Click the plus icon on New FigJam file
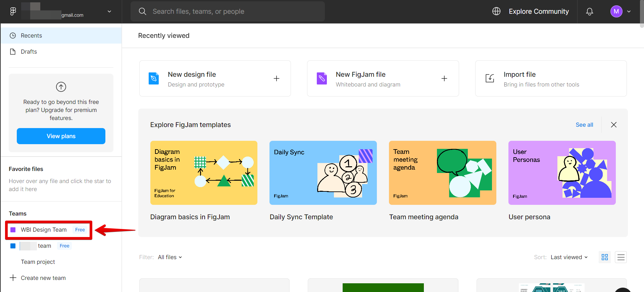The image size is (644, 292). 444,78
